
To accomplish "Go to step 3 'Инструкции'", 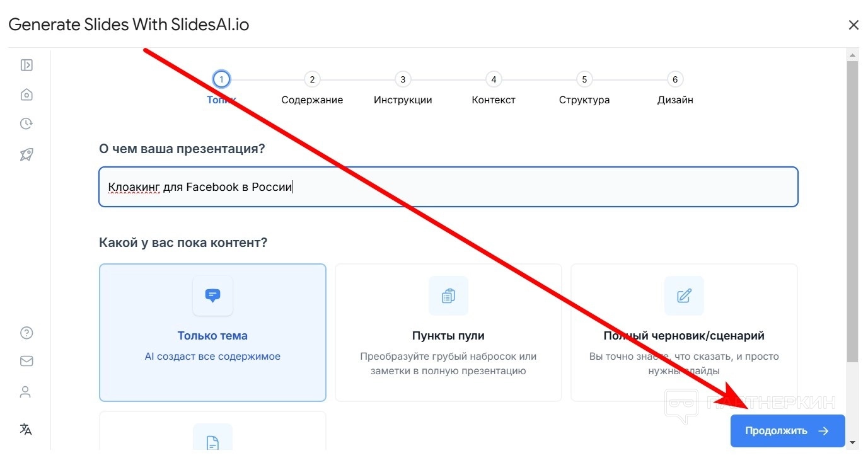I will click(403, 79).
